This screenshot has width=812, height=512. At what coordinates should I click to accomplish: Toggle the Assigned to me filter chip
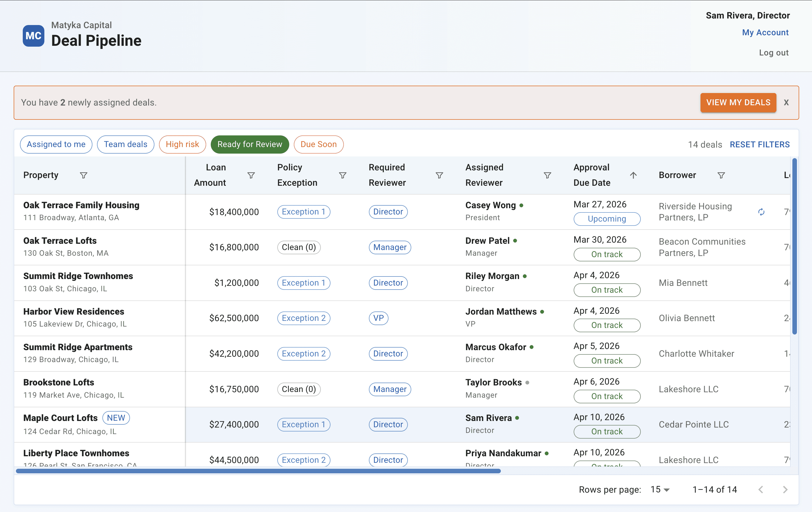coord(56,144)
